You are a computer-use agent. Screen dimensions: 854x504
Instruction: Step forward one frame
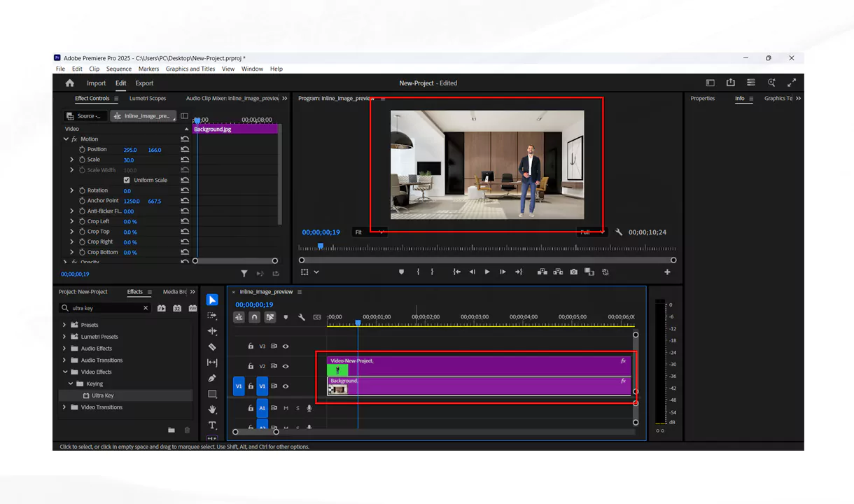[x=503, y=272]
